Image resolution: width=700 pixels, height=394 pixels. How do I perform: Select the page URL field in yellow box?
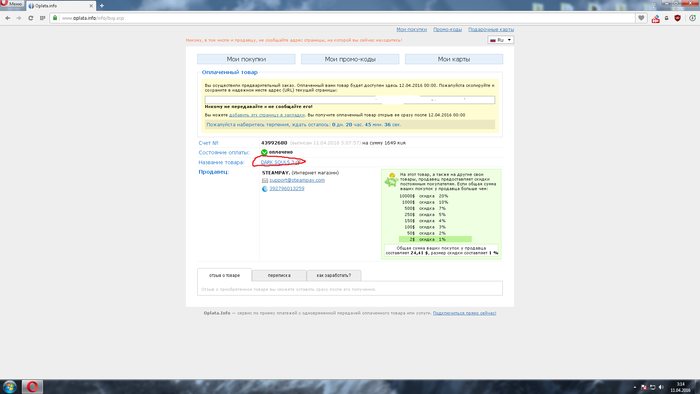pyautogui.click(x=350, y=100)
